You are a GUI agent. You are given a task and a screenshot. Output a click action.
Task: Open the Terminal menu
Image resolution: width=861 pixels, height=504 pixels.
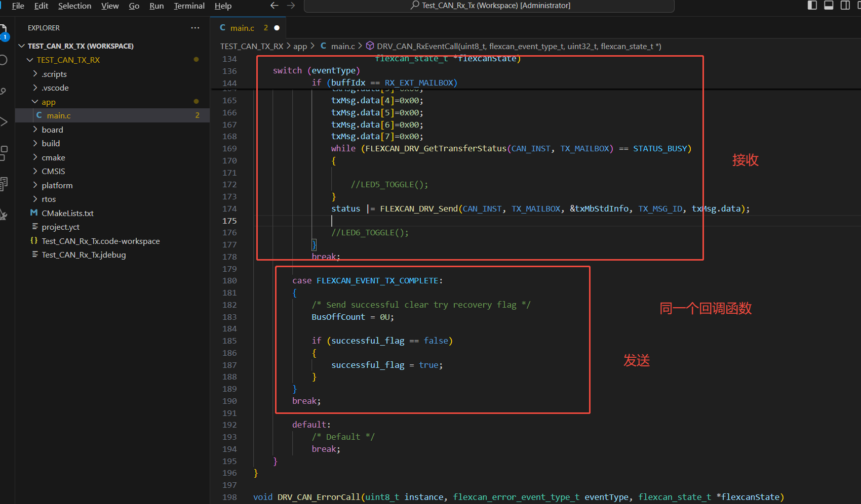point(189,6)
